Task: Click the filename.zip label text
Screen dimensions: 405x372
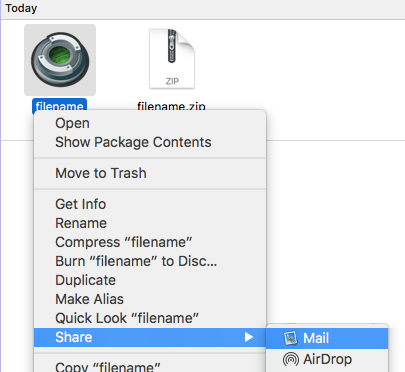Action: [171, 106]
